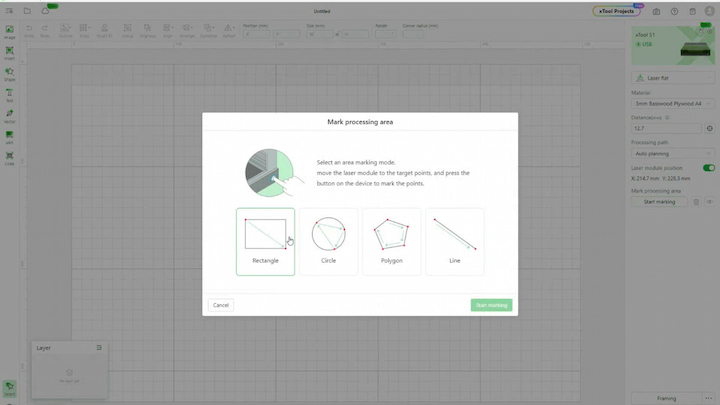Select the Vector pen tool in the left sidebar
The image size is (720, 405).
point(10,117)
